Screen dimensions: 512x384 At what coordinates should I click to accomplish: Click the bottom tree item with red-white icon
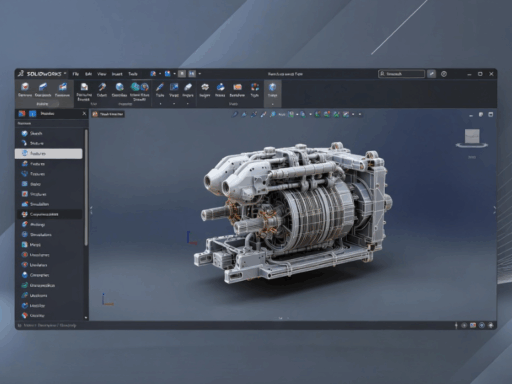point(49,315)
